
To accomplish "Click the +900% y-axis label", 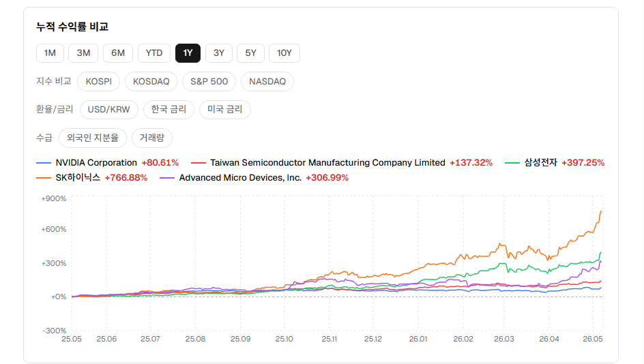I will click(x=53, y=198).
